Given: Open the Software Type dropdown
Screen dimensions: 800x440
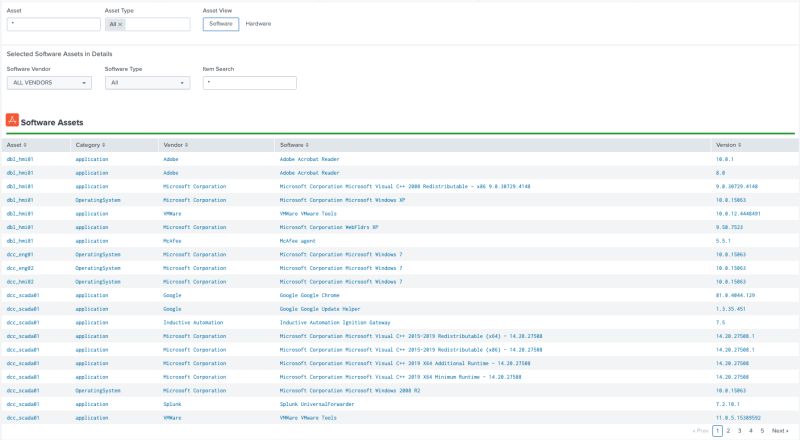Looking at the screenshot, I should coord(147,83).
